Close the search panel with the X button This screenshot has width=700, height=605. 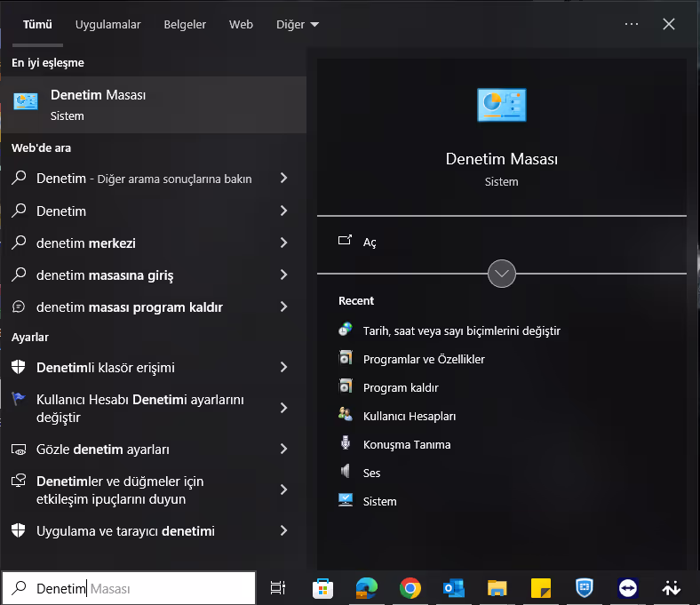point(668,24)
